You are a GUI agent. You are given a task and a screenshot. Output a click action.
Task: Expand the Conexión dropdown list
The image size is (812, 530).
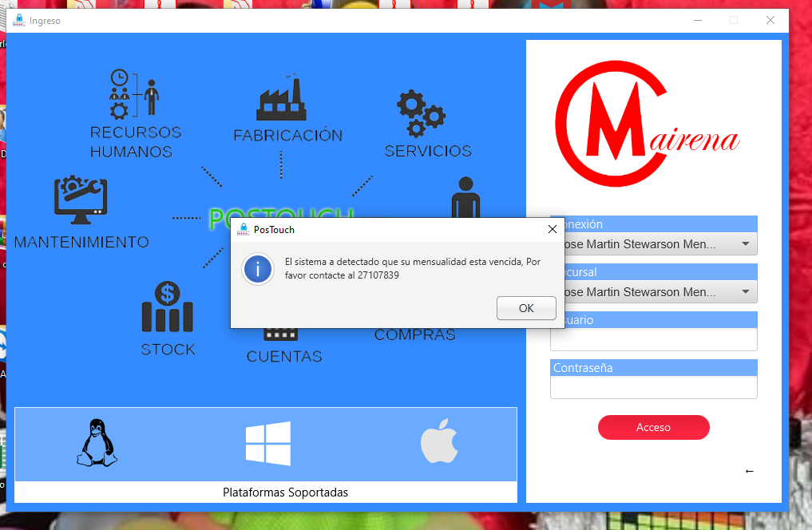[745, 244]
